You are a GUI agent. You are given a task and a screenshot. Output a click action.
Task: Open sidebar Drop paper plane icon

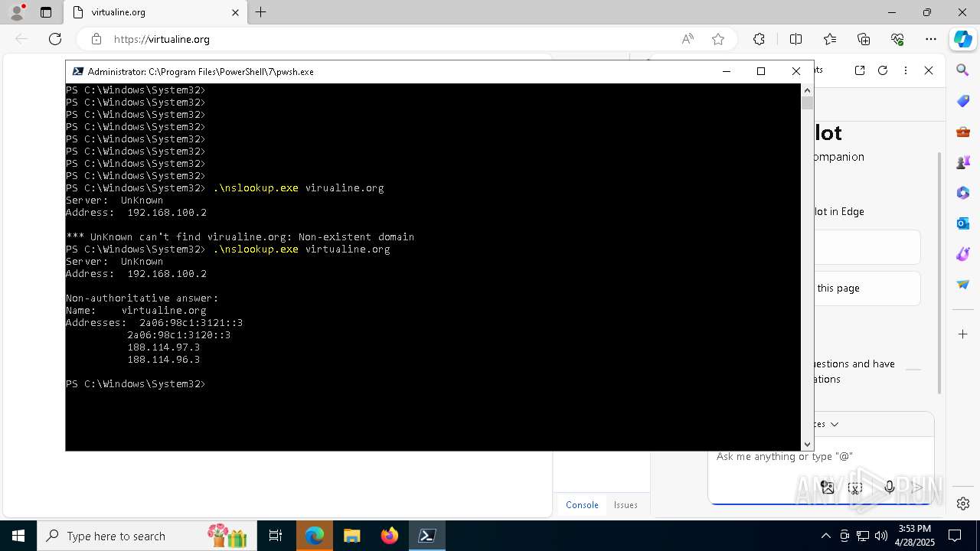(x=963, y=285)
